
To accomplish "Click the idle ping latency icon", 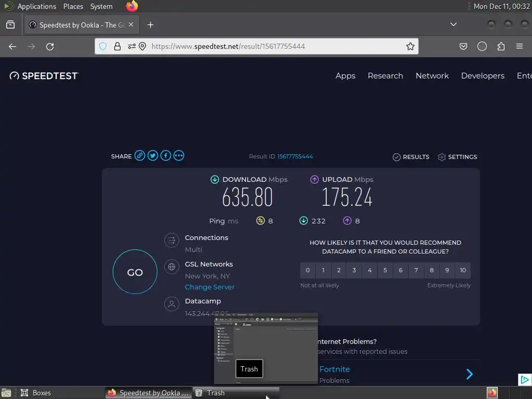I will coord(260,221).
